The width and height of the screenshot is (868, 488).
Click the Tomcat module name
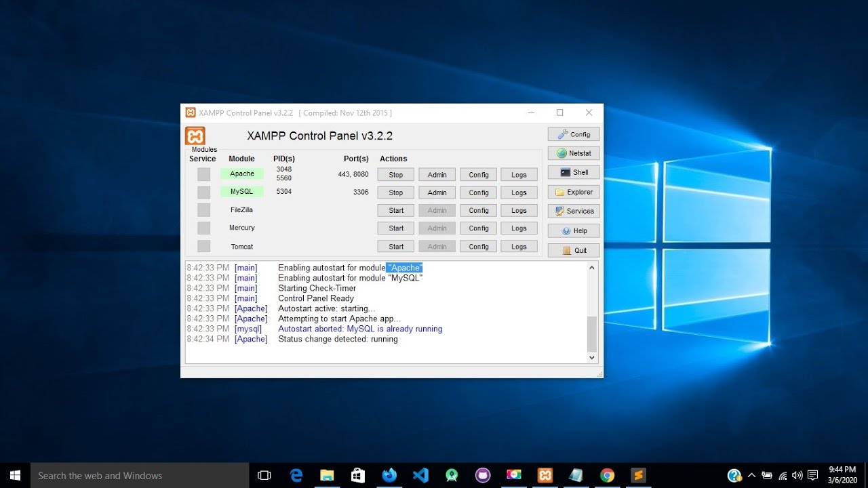[x=242, y=247]
